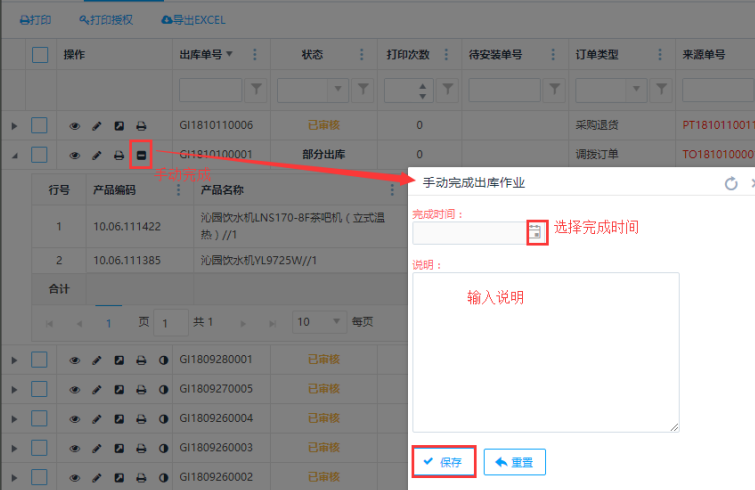
Task: Click inside the 说明 text area
Action: [x=545, y=352]
